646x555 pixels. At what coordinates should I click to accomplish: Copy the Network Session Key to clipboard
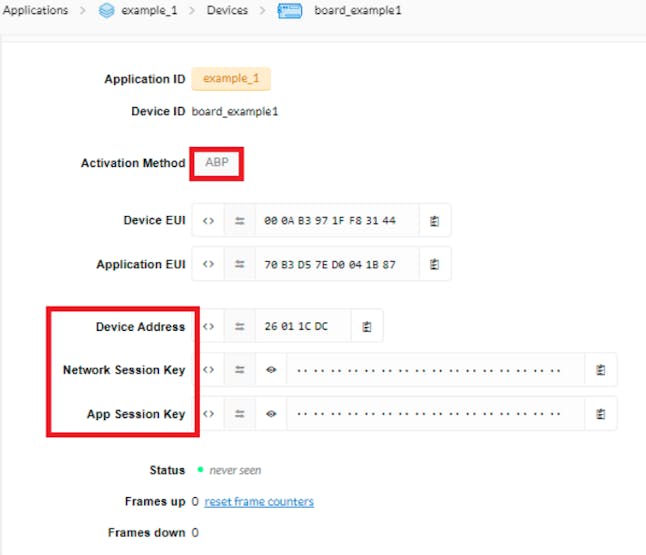[601, 370]
